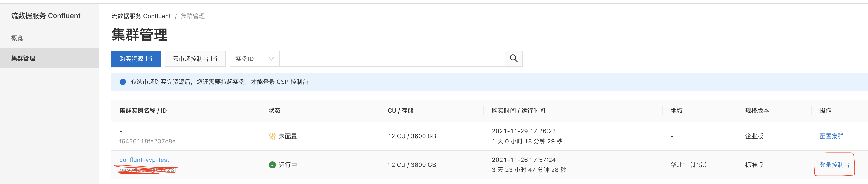The height and width of the screenshot is (184, 868).
Task: Click the 登录控制台 link
Action: [834, 165]
